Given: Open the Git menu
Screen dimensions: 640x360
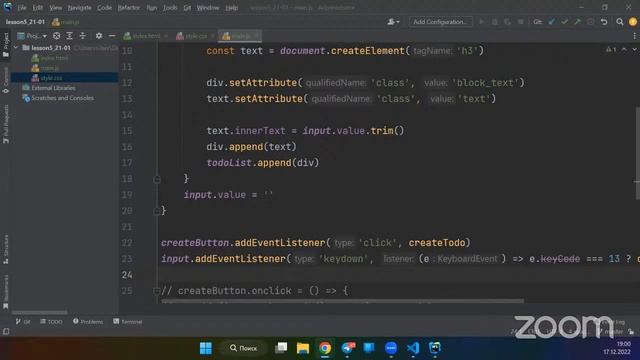Looking at the screenshot, I should pos(187,8).
